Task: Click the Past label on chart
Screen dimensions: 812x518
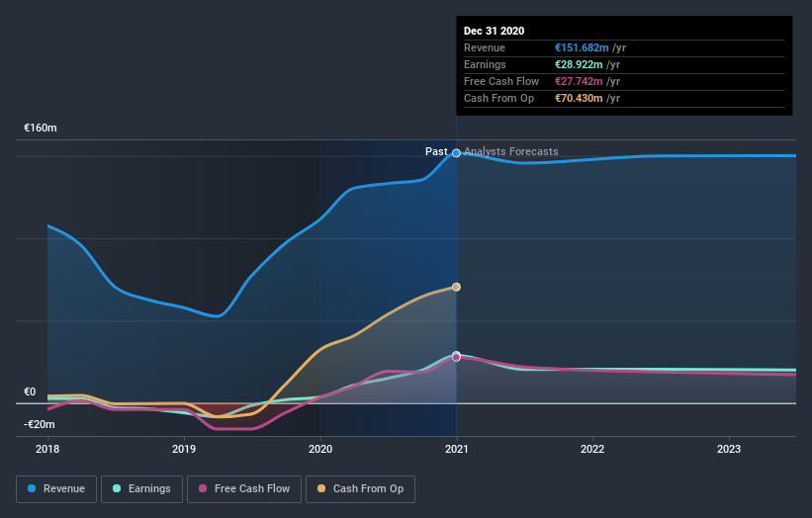Action: click(436, 151)
